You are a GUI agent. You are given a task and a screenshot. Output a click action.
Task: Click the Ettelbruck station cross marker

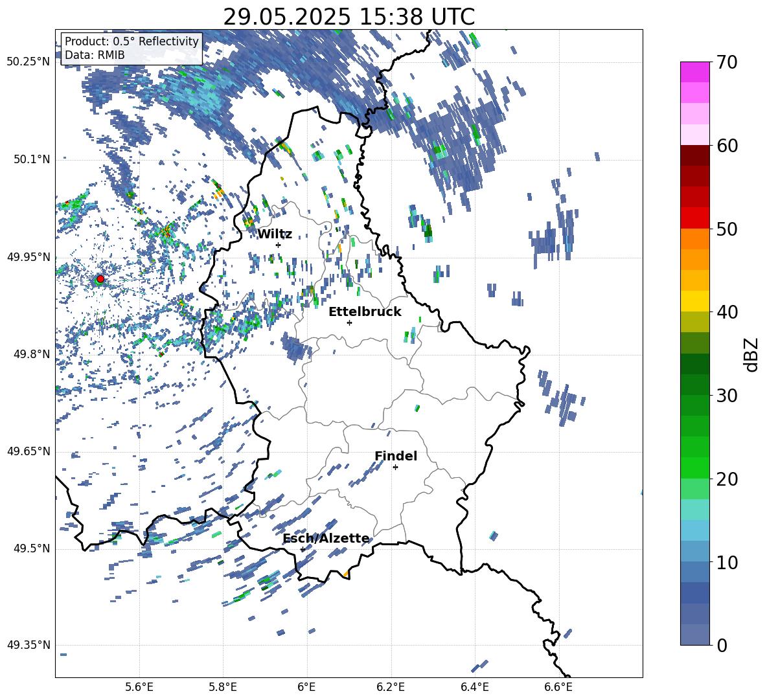pyautogui.click(x=349, y=322)
